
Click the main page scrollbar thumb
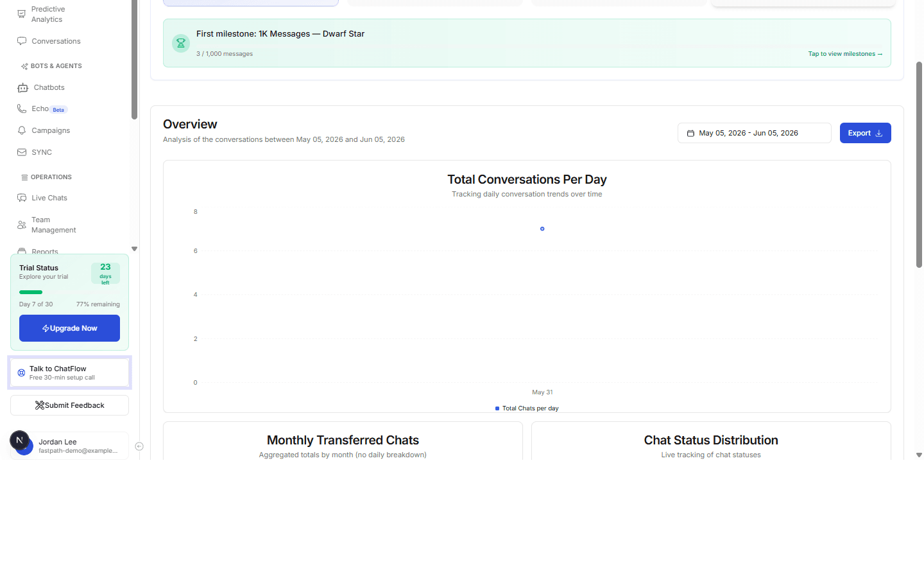tap(919, 164)
